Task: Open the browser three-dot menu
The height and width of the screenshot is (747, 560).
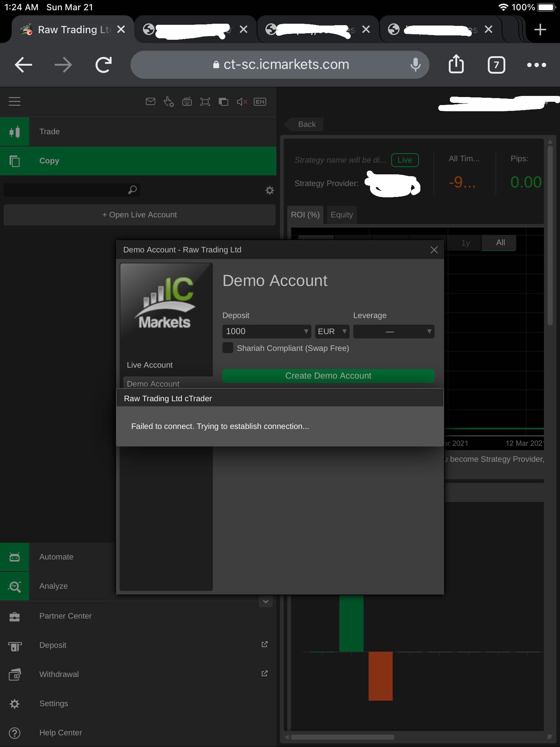Action: 537,65
